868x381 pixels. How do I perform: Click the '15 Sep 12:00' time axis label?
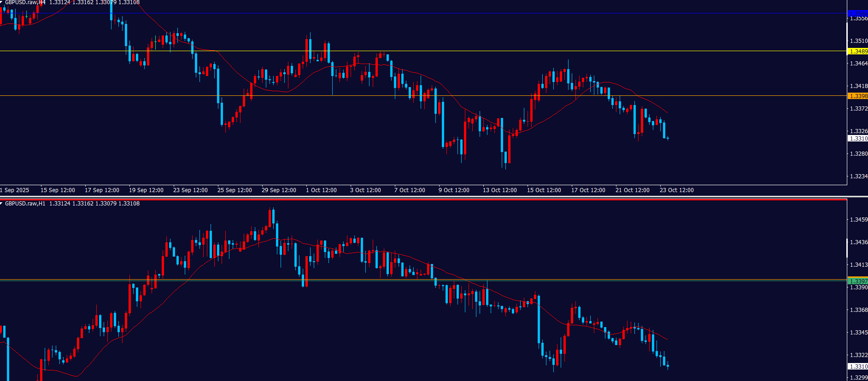coord(58,190)
